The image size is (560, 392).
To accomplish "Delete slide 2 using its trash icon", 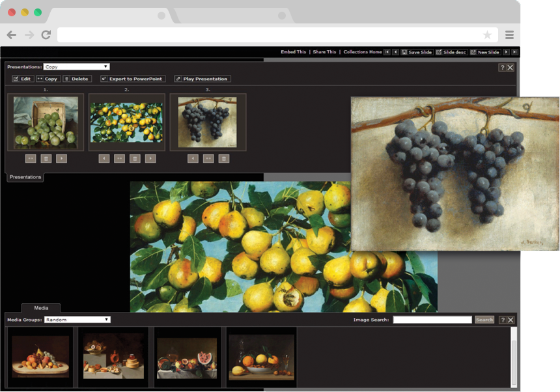I will click(135, 158).
